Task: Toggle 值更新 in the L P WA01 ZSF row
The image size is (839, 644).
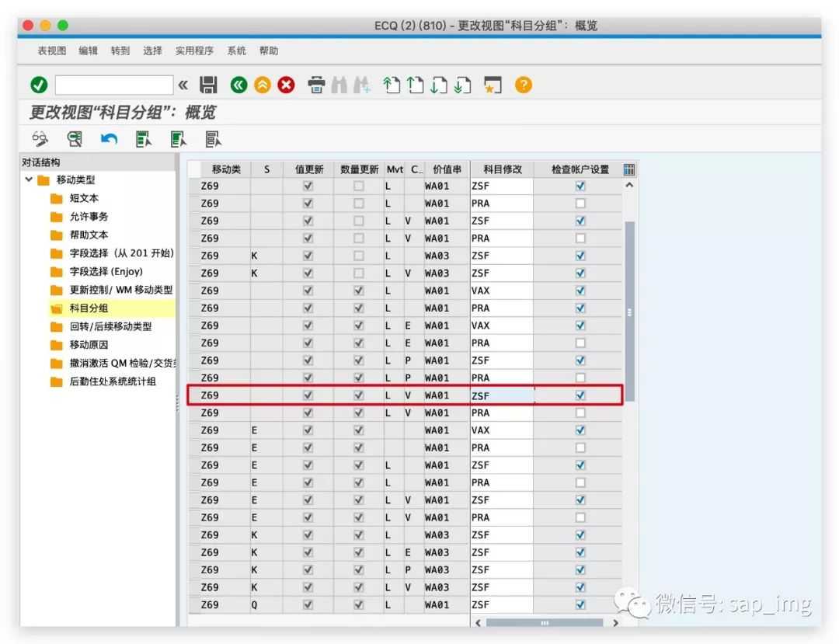Action: (308, 360)
